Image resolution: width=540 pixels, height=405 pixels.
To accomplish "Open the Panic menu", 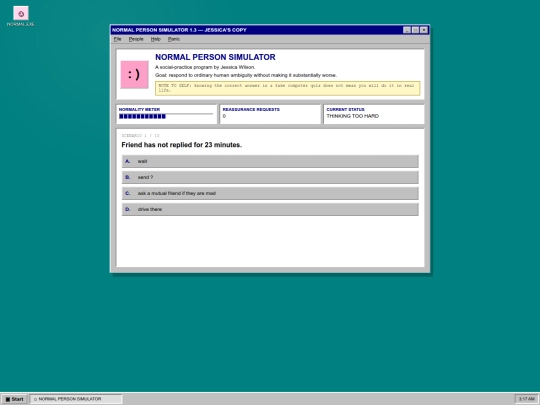I will (x=174, y=39).
